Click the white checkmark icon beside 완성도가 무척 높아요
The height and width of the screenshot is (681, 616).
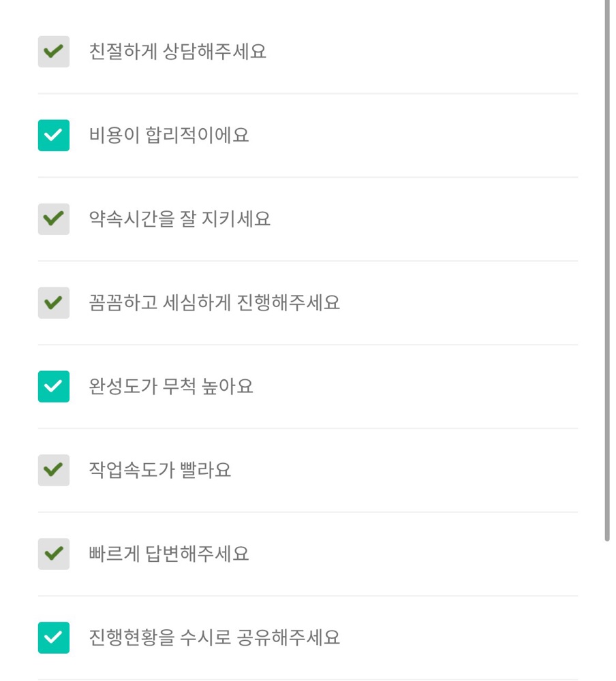(53, 385)
